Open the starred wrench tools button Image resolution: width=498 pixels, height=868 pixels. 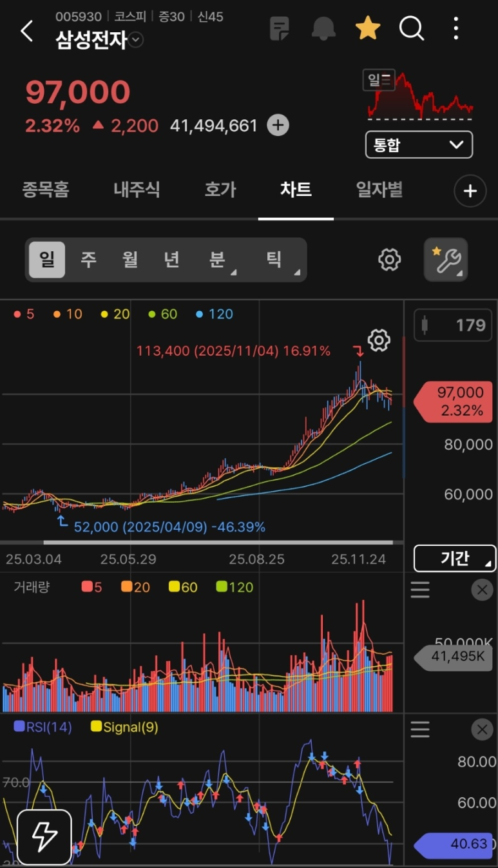click(x=446, y=260)
